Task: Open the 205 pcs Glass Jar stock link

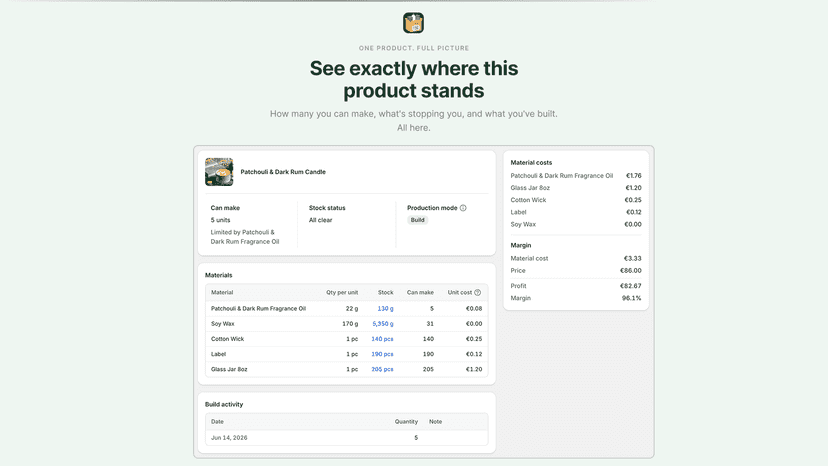Action: [382, 369]
